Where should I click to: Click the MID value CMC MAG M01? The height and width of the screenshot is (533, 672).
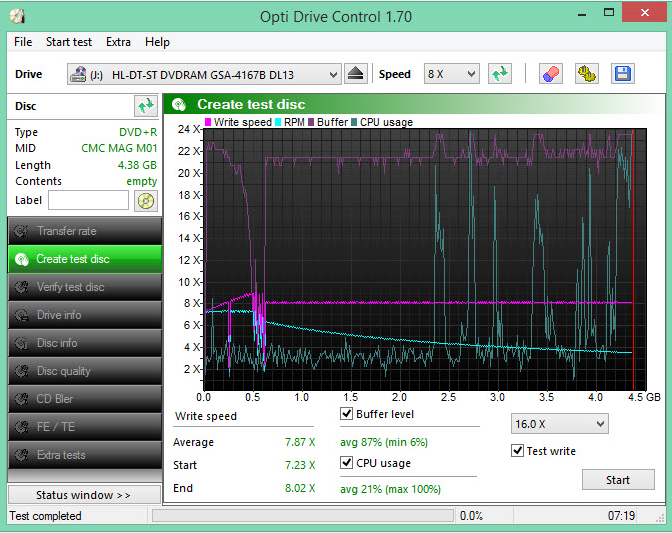(119, 148)
